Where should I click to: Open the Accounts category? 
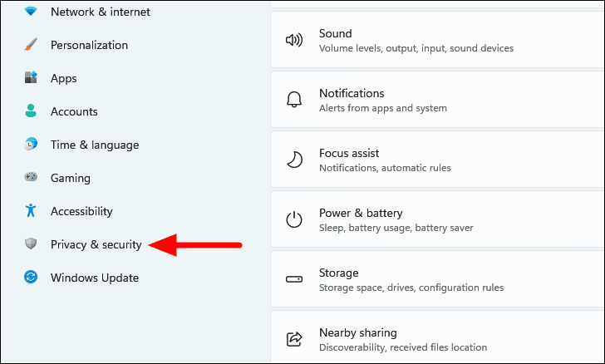tap(74, 111)
